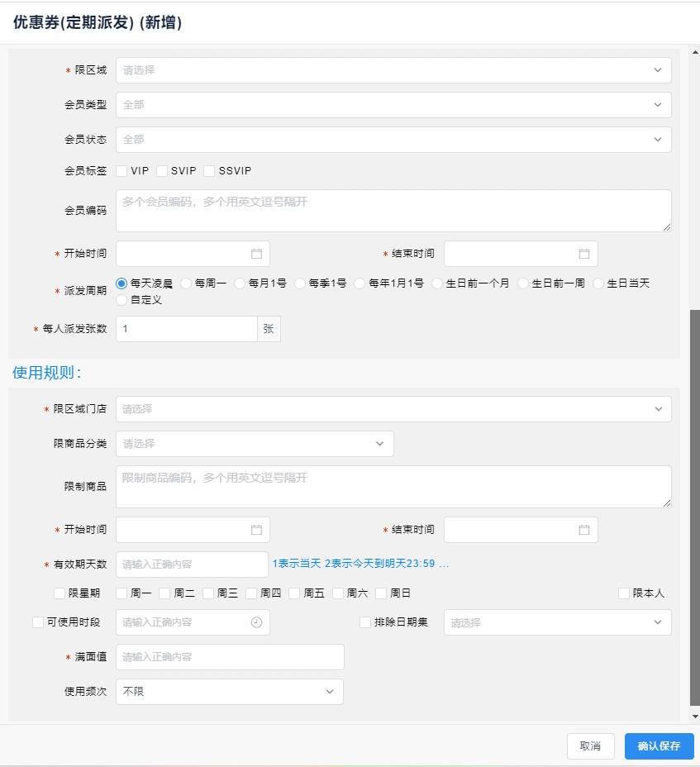The height and width of the screenshot is (767, 700).
Task: Select 每天凌晨 distribution cycle
Action: (121, 283)
